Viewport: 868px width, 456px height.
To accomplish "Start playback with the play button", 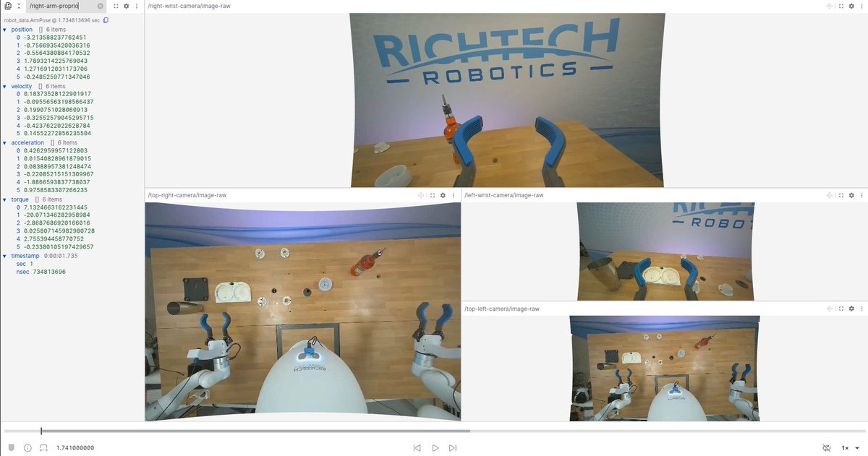I will (435, 448).
